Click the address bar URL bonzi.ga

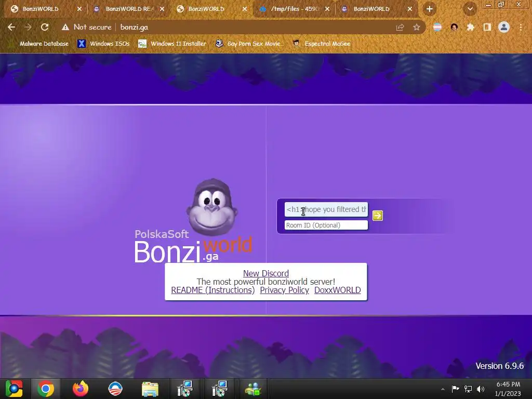(134, 27)
